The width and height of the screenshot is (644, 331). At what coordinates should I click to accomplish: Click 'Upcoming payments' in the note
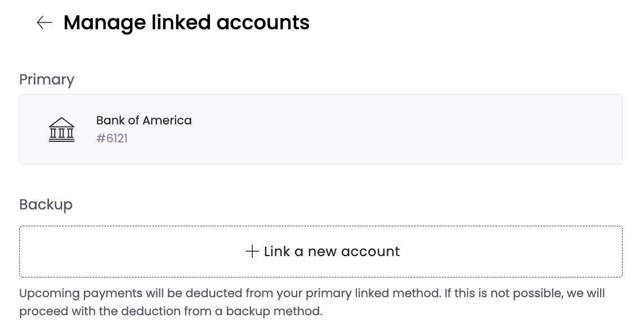(80, 294)
